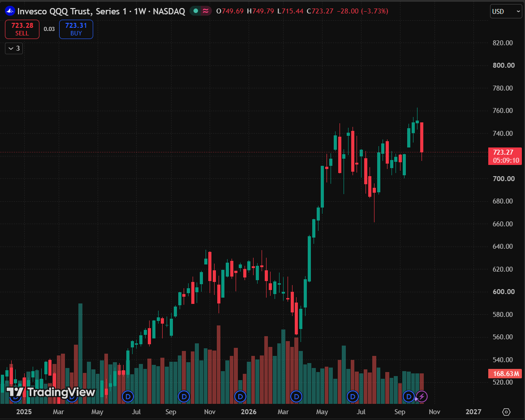Image resolution: width=525 pixels, height=420 pixels.
Task: Click the 580.00 price axis label
Action: 503,314
